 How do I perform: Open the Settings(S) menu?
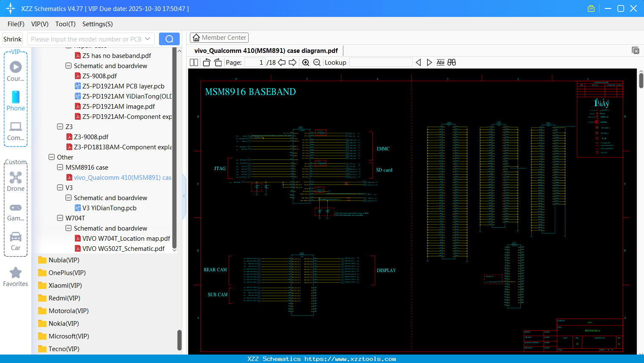97,24
